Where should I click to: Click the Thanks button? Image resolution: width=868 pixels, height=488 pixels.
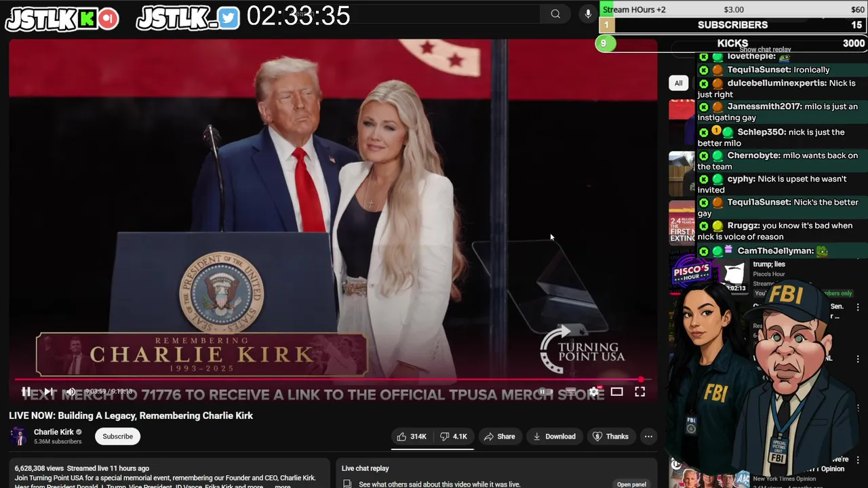coord(610,436)
